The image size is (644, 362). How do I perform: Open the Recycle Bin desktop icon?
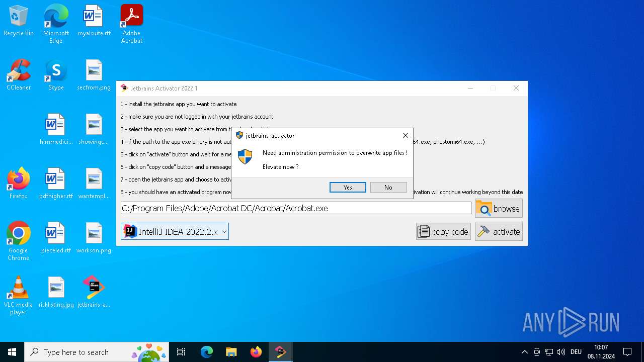coord(19,21)
